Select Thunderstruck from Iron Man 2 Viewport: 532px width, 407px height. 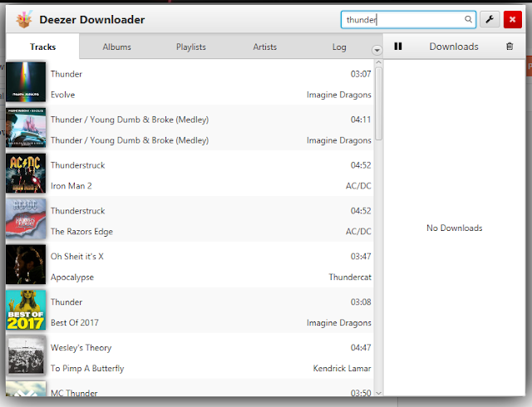[77, 165]
